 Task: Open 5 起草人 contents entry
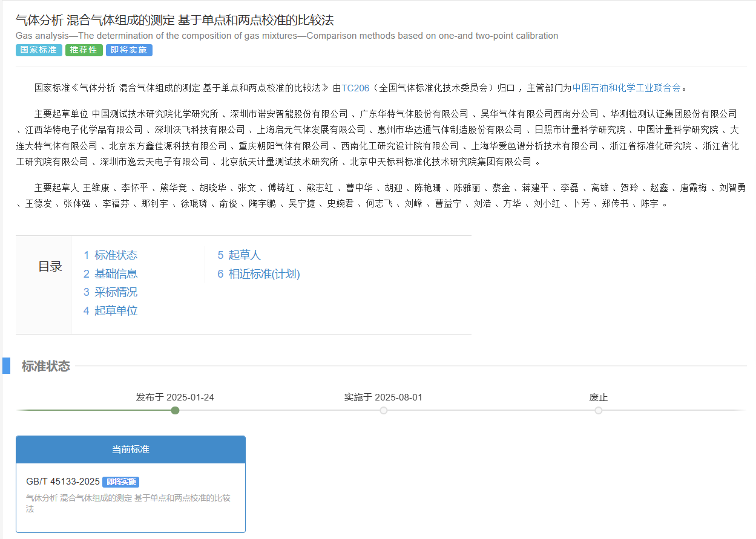[x=238, y=255]
